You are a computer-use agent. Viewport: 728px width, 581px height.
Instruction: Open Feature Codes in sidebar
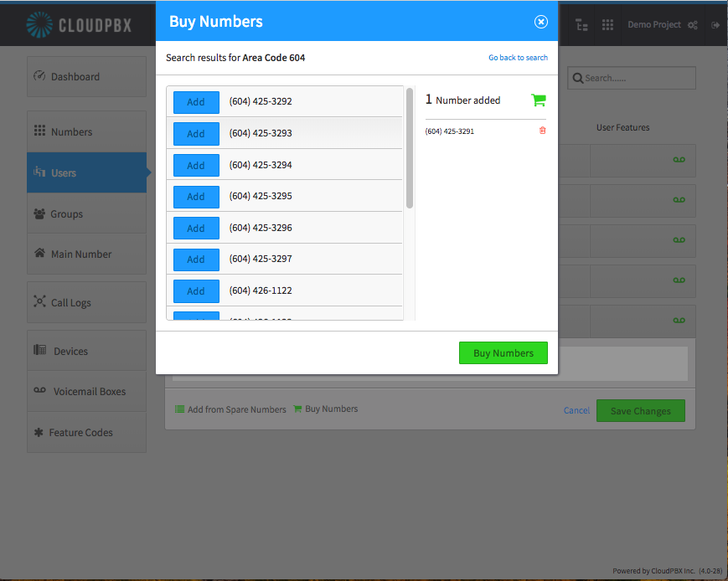pyautogui.click(x=87, y=433)
